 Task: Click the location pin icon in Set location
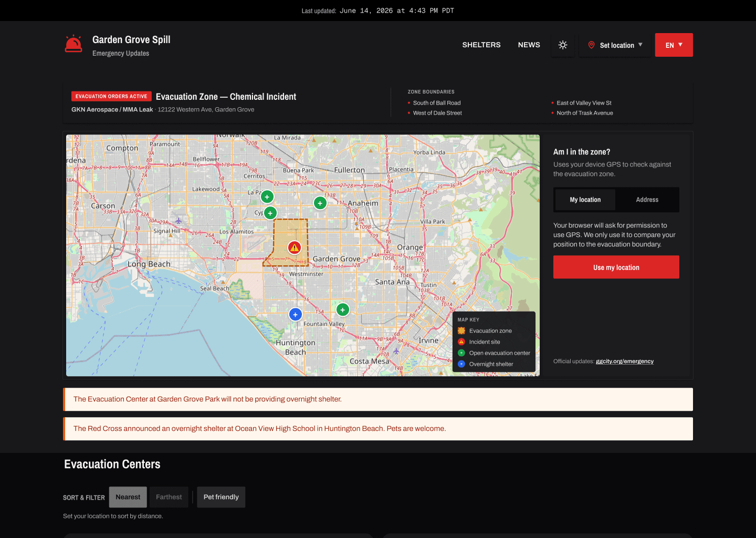(591, 45)
